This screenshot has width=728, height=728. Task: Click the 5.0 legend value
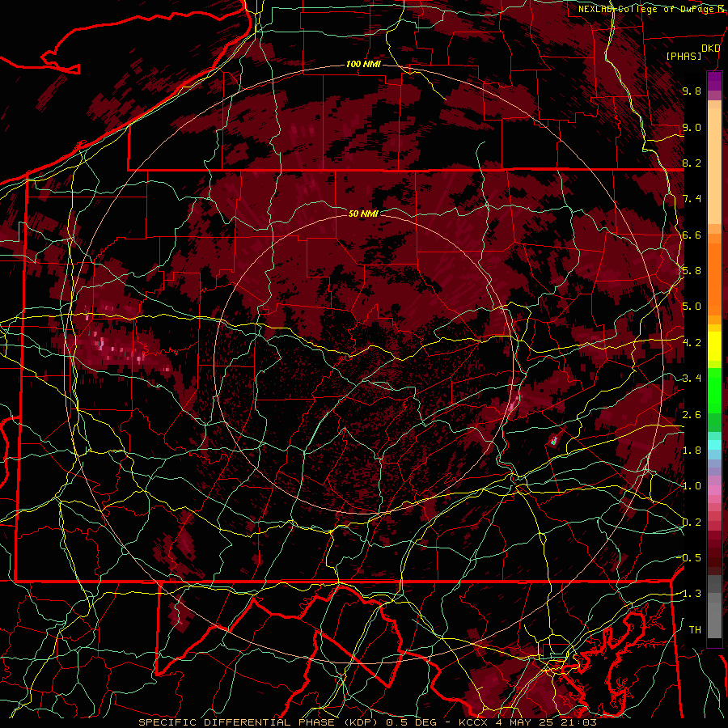(692, 307)
